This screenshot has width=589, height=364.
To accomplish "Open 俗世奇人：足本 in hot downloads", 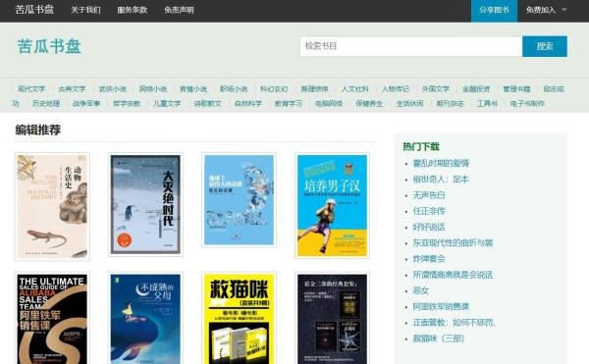I will click(x=441, y=180).
